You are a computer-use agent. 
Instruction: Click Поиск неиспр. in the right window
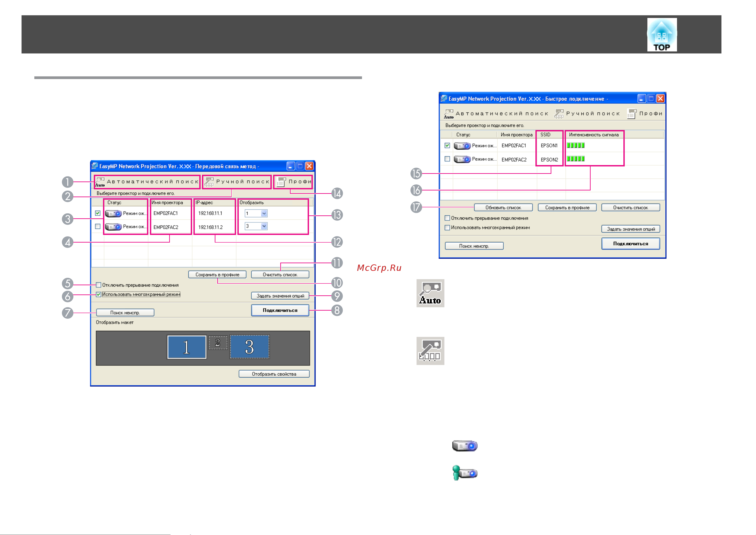[474, 246]
